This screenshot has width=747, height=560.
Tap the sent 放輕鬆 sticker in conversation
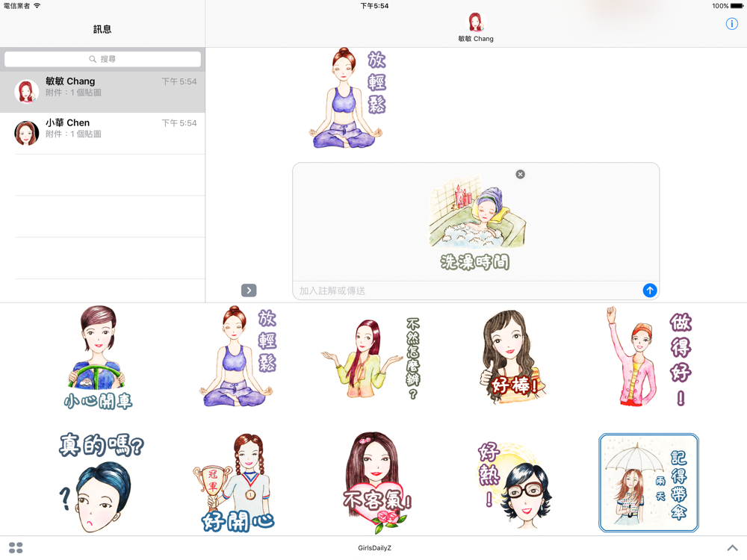348,98
